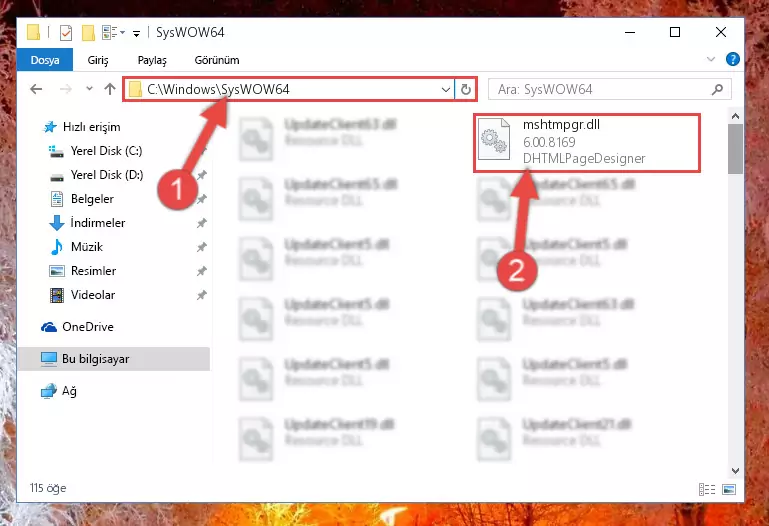Open Help with the question mark icon
Screen dimensions: 769x526
tap(732, 59)
